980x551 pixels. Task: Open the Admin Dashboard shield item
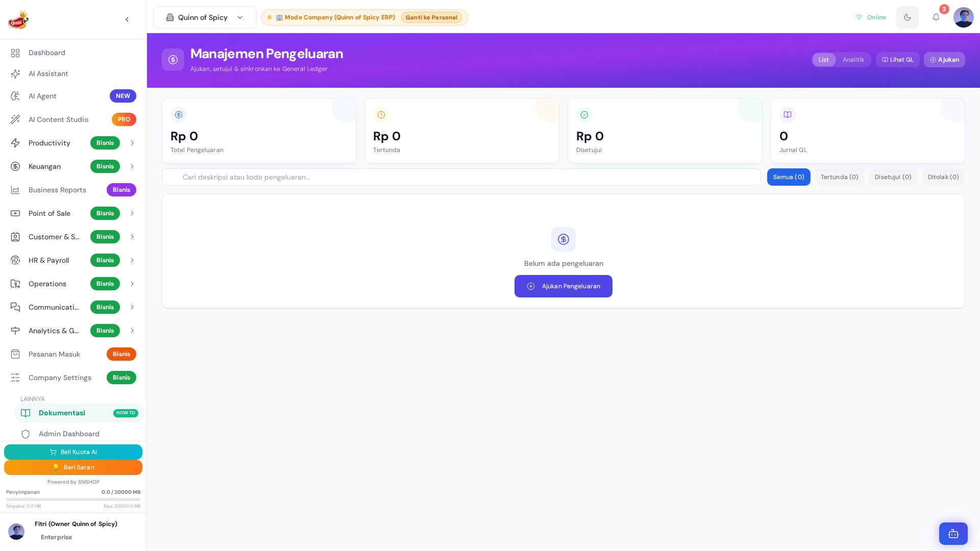(x=79, y=434)
